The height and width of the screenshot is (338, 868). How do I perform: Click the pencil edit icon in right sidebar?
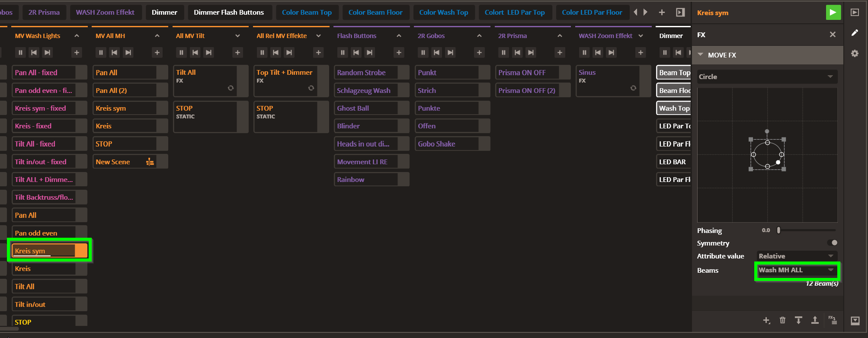pos(855,33)
